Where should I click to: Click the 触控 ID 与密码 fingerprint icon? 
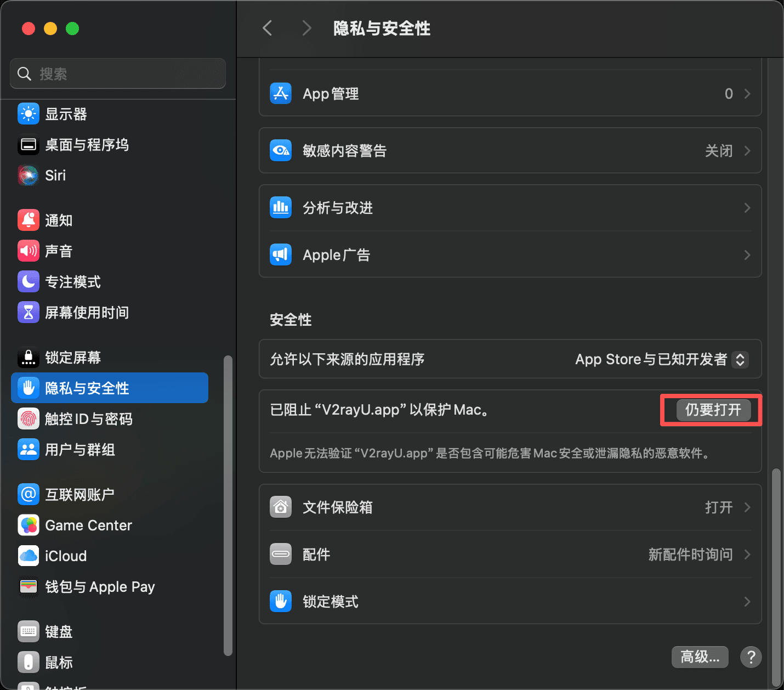tap(29, 419)
